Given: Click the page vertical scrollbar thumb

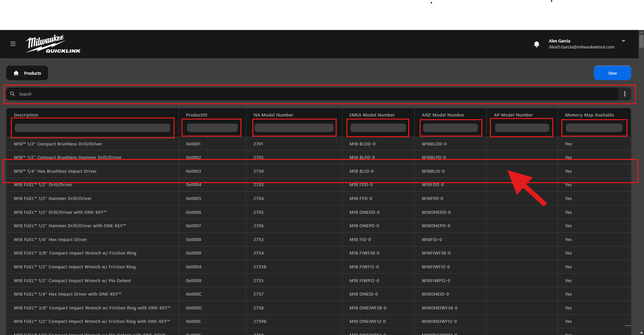Looking at the screenshot, I should tap(641, 41).
